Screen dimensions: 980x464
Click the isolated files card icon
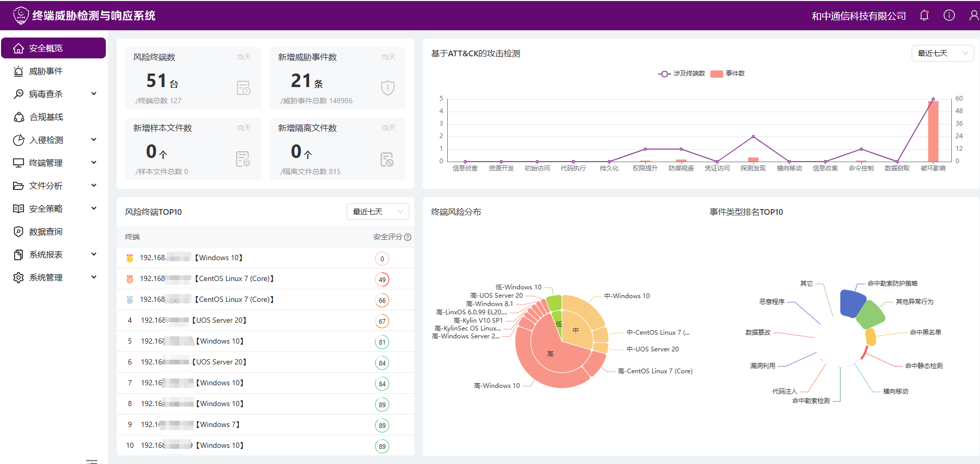pyautogui.click(x=387, y=160)
